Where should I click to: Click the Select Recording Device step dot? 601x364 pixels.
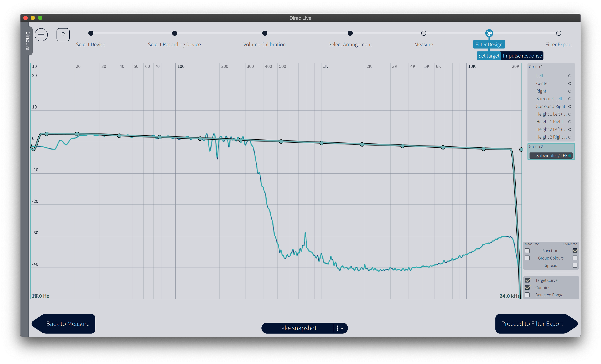[174, 33]
